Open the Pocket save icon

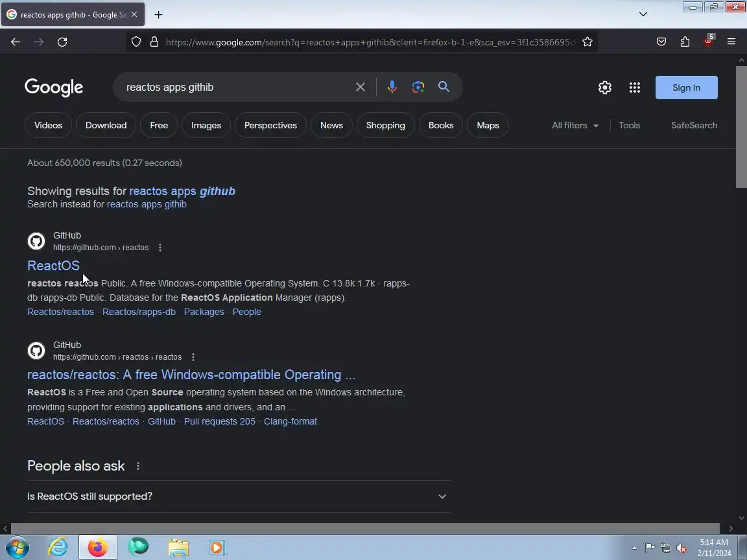point(661,42)
